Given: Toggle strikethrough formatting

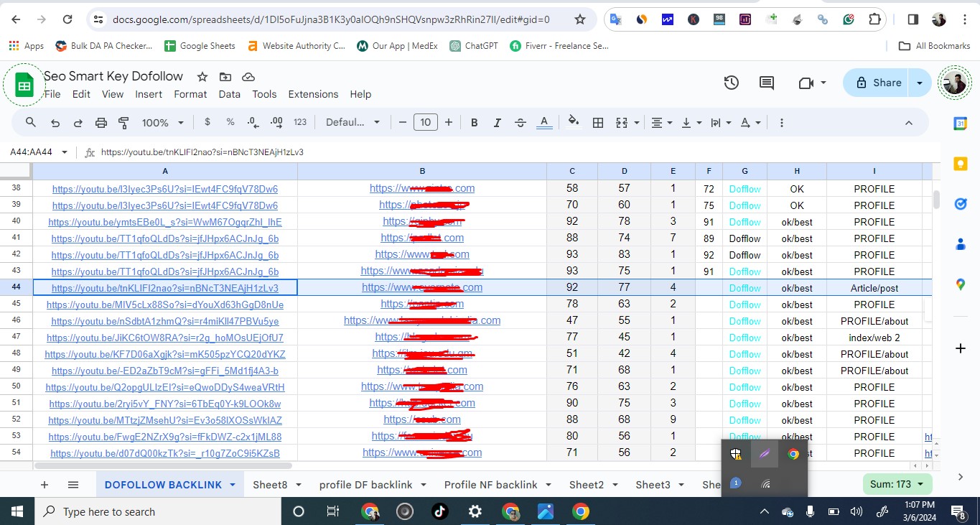Looking at the screenshot, I should coord(520,122).
